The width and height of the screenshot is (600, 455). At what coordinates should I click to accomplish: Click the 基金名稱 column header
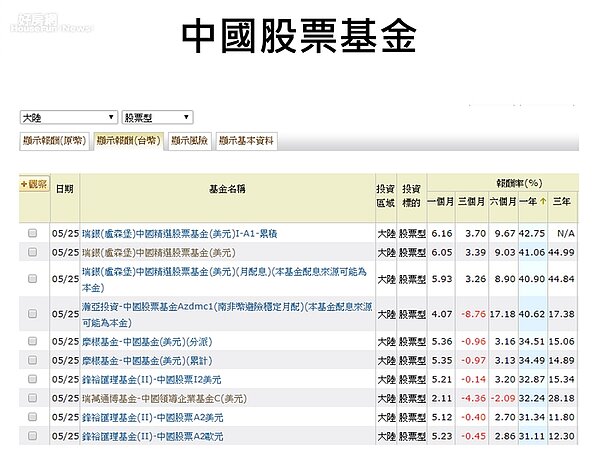click(227, 189)
